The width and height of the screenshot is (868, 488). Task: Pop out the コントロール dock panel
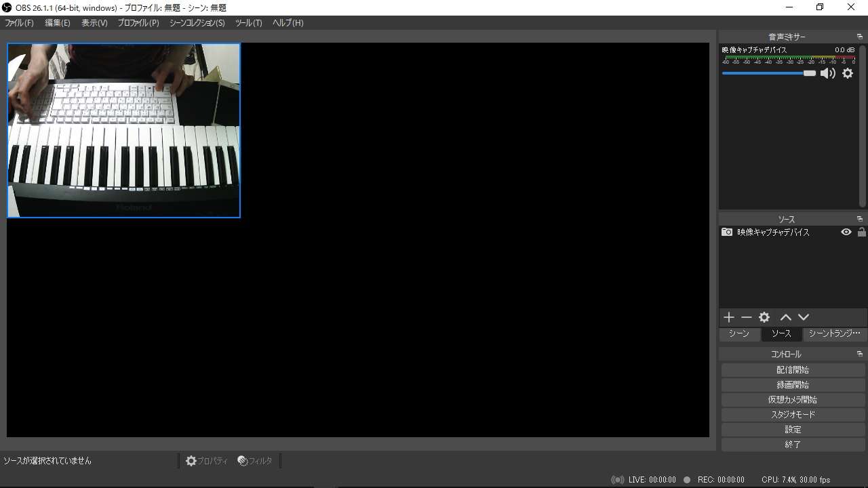click(860, 354)
